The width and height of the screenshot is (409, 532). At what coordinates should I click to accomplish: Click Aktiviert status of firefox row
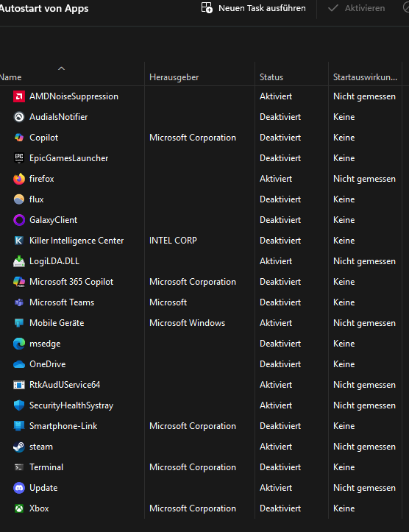point(276,179)
